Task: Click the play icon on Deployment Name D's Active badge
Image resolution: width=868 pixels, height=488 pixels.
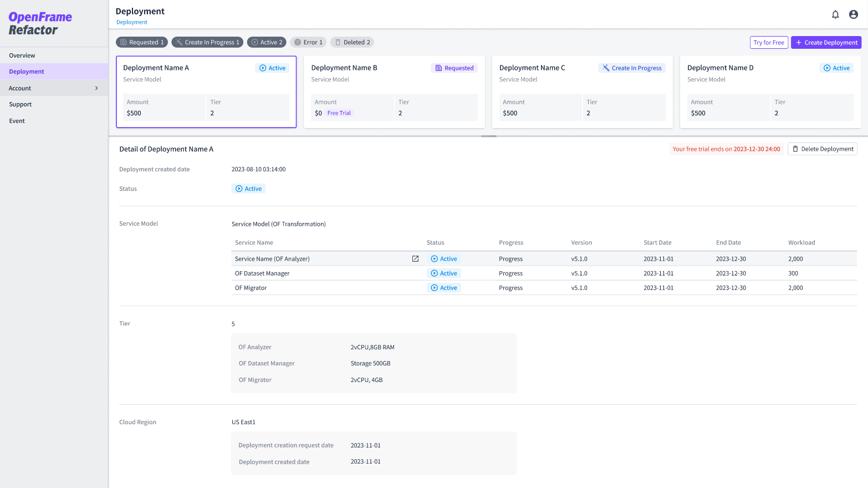Action: 827,68
